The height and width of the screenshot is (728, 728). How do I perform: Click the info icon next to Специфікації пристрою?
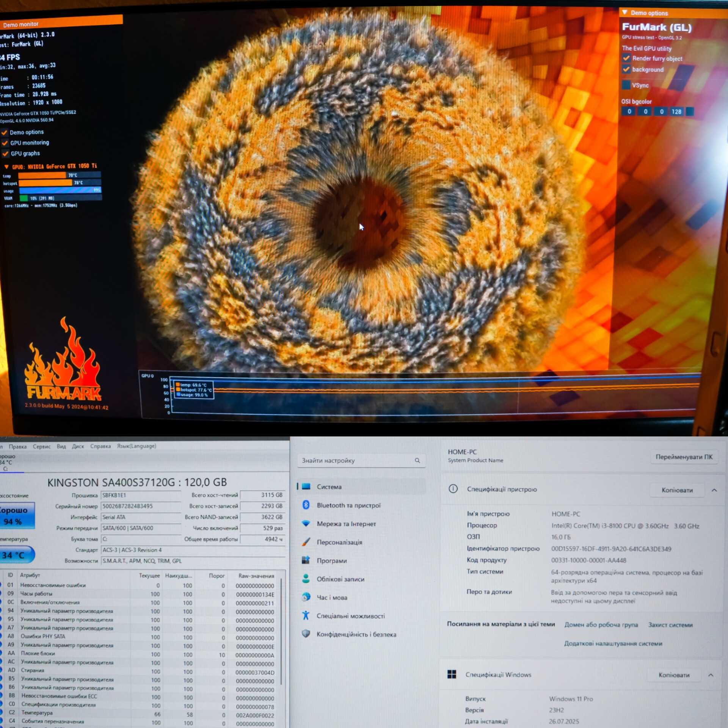pyautogui.click(x=453, y=489)
